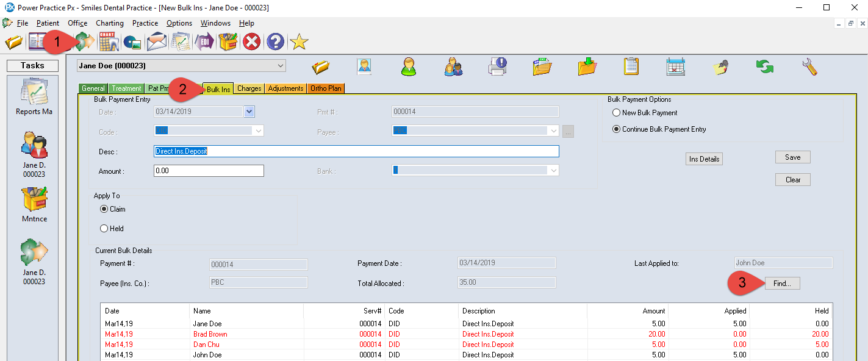This screenshot has height=361, width=868.
Task: Choose Held under Apply To
Action: click(104, 229)
